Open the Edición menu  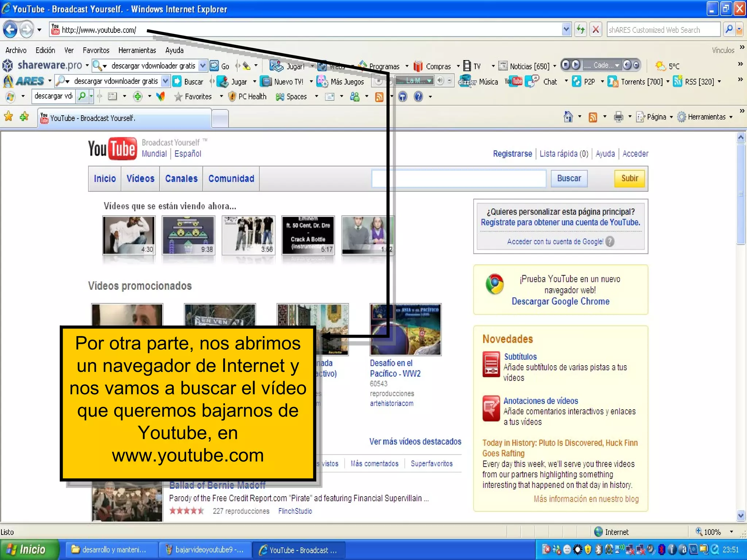click(45, 50)
